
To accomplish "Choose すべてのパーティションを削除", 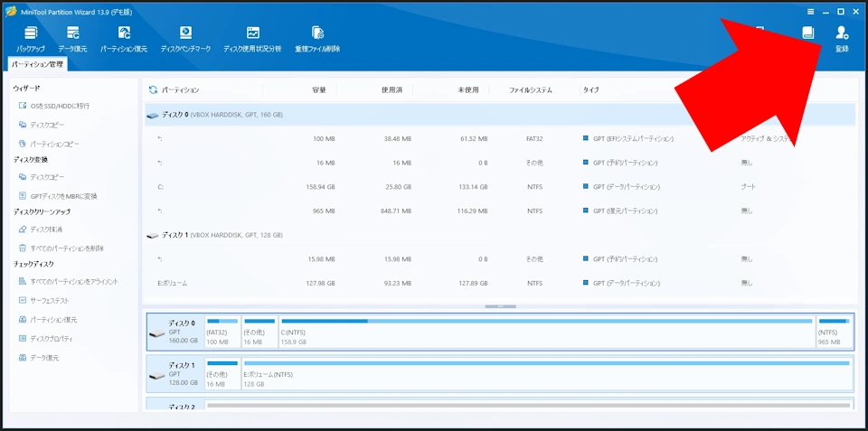I will point(61,248).
